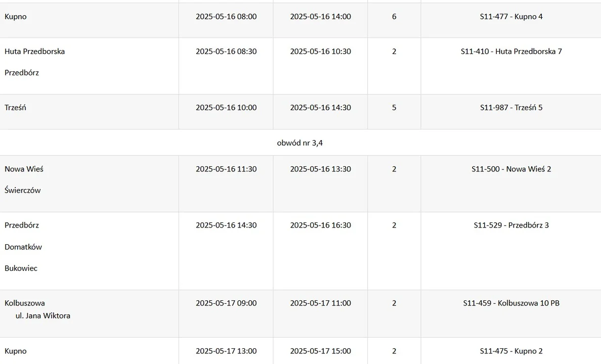
Task: Click the Świerczów locality name
Action: (23, 191)
